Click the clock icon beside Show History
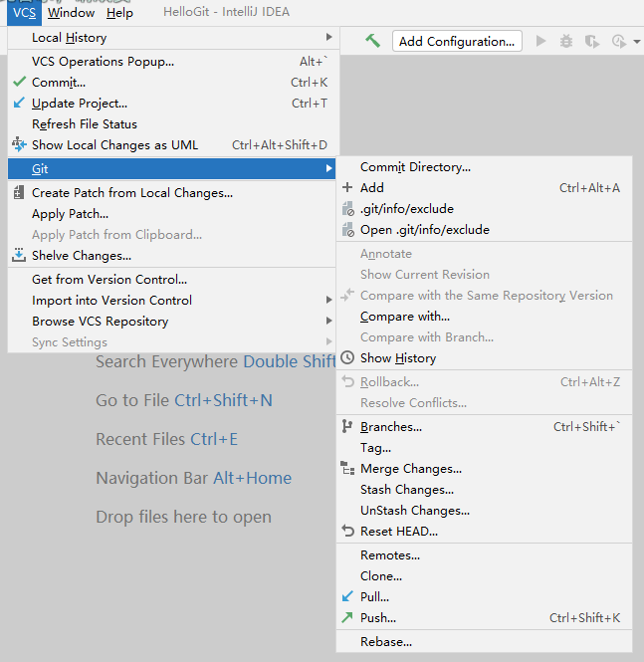Viewport: 644px width, 662px height. 347,357
